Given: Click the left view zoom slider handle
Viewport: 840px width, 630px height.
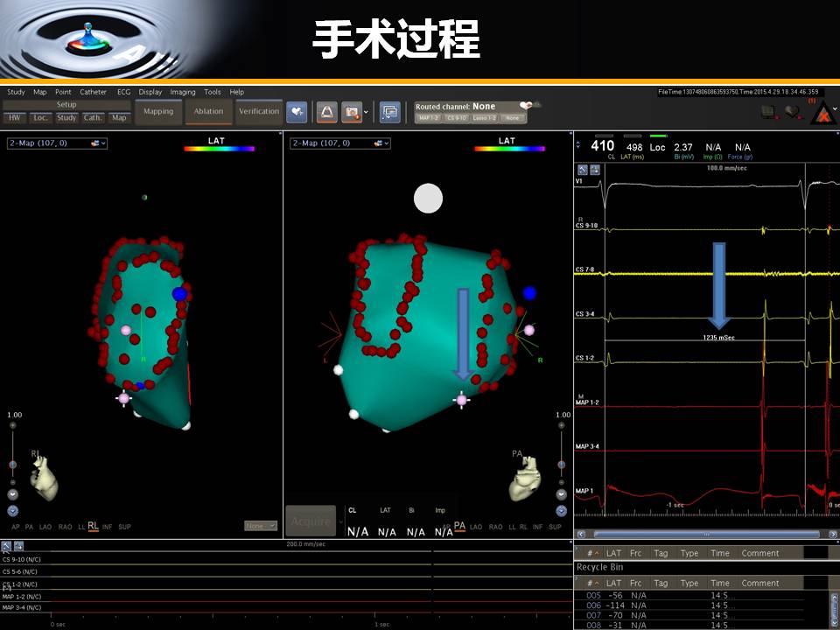Looking at the screenshot, I should [x=12, y=465].
